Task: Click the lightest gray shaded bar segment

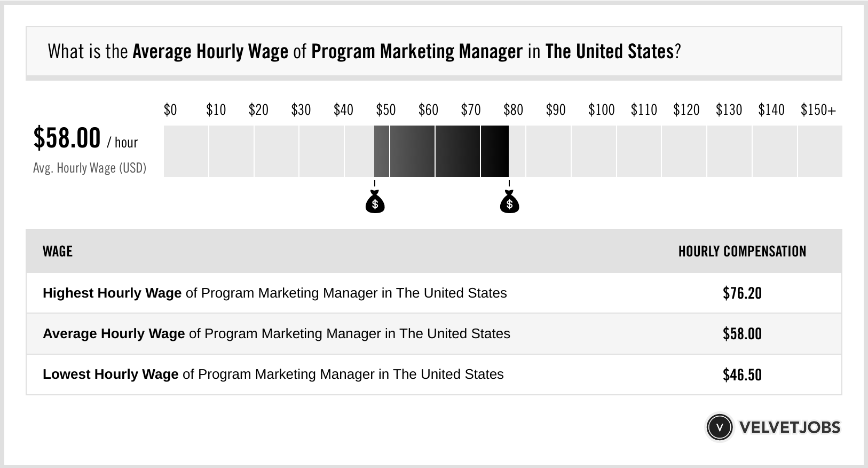Action: click(x=382, y=151)
